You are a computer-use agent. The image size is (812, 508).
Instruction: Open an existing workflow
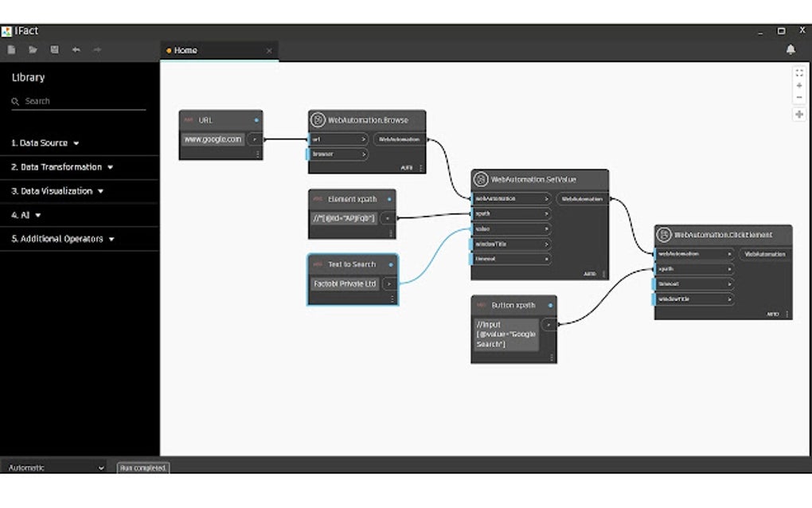coord(33,49)
